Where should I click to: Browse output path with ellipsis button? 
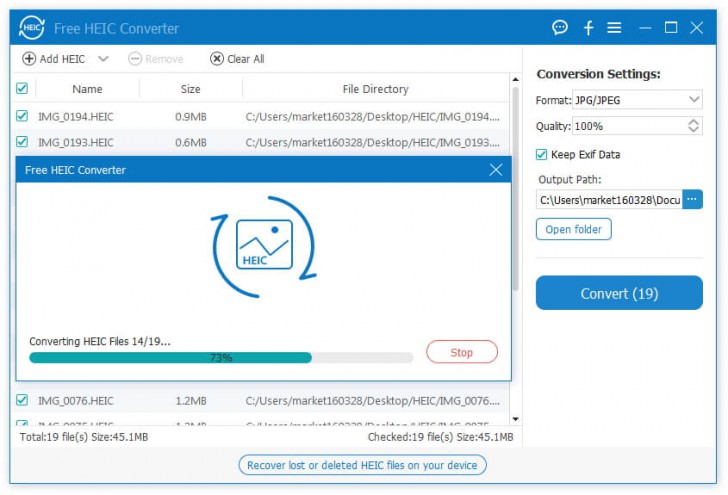click(692, 199)
